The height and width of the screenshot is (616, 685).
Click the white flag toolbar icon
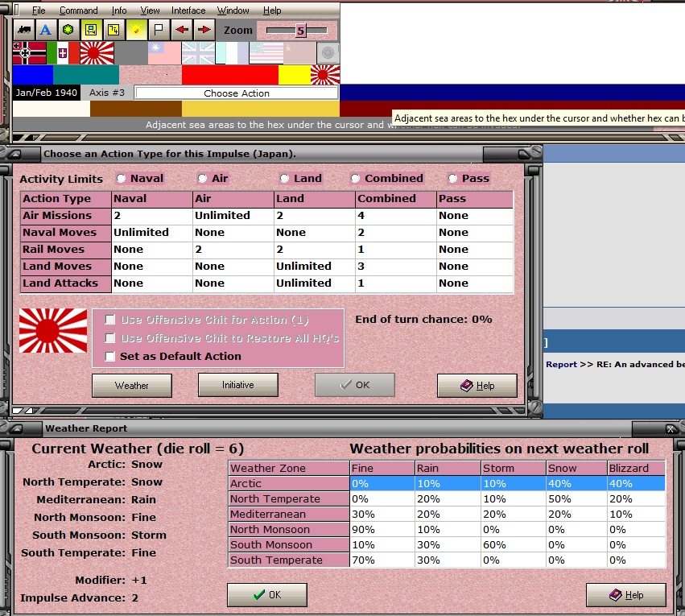click(159, 30)
